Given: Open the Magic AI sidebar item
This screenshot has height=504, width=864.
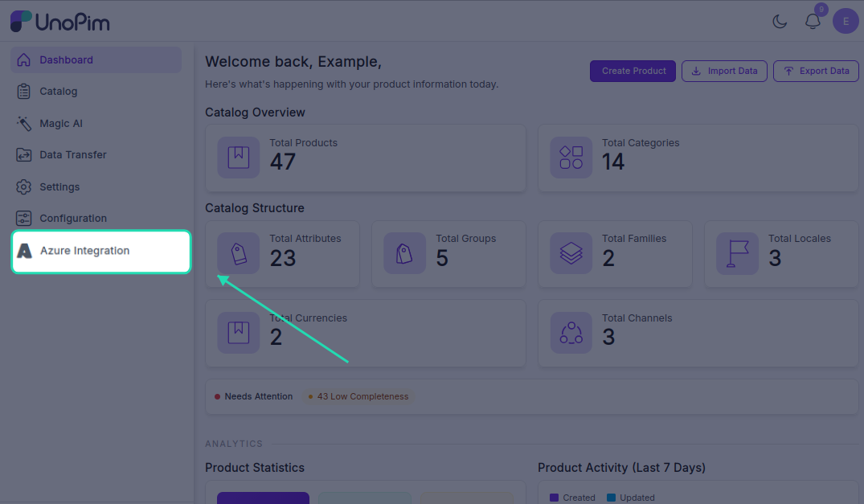Looking at the screenshot, I should click(96, 123).
